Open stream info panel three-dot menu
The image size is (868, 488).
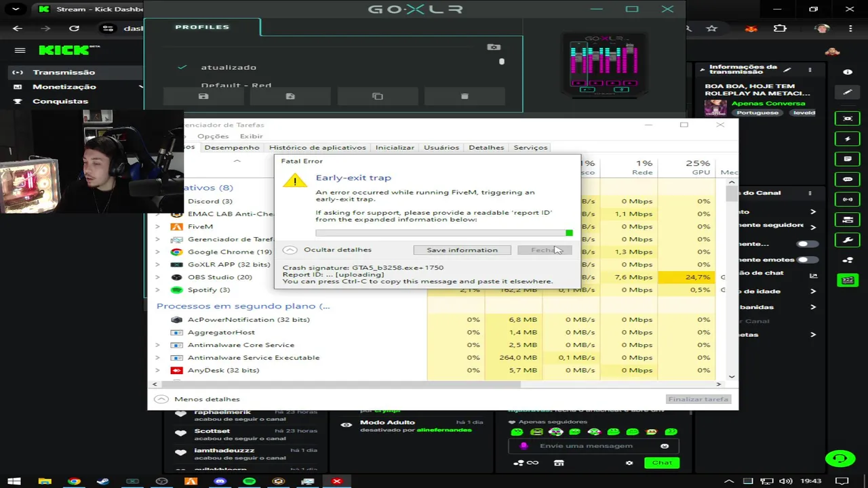pyautogui.click(x=810, y=70)
